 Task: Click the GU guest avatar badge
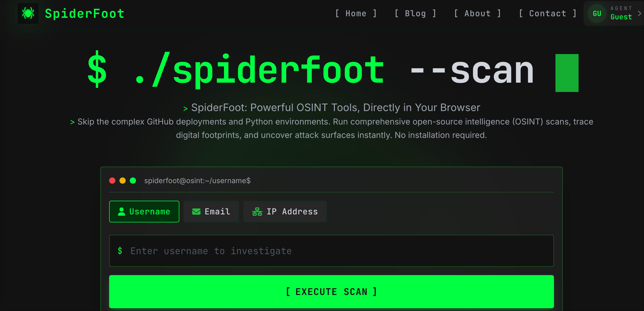pos(597,13)
